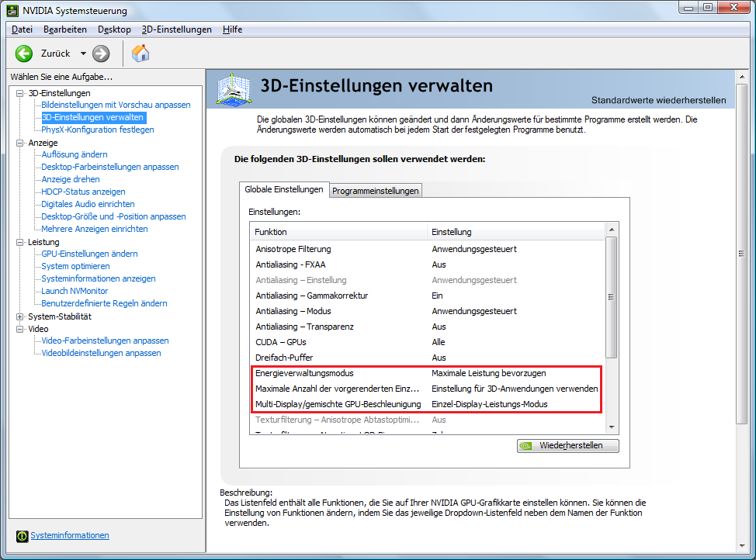Collapse the Leistung tree node
Screen dimensions: 756x560
(x=19, y=242)
